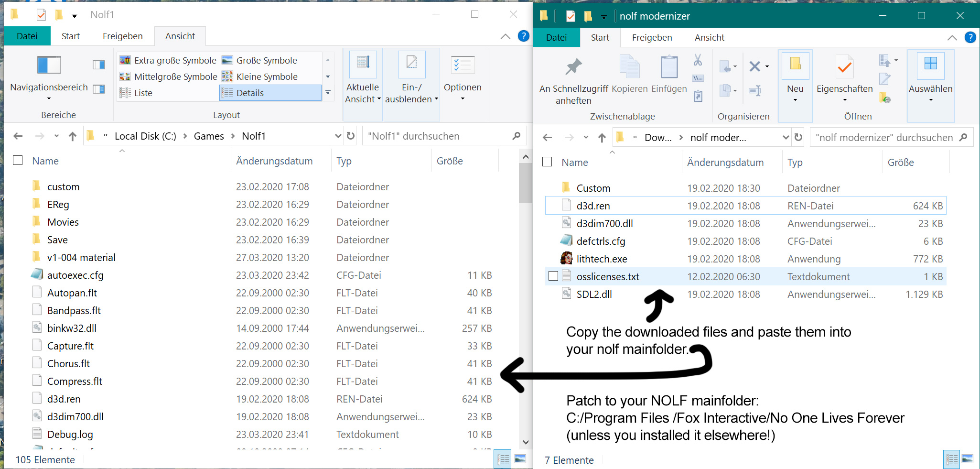Toggle select-all checkbox in nolf modernizer list
Viewport: 980px width, 469px height.
click(547, 162)
